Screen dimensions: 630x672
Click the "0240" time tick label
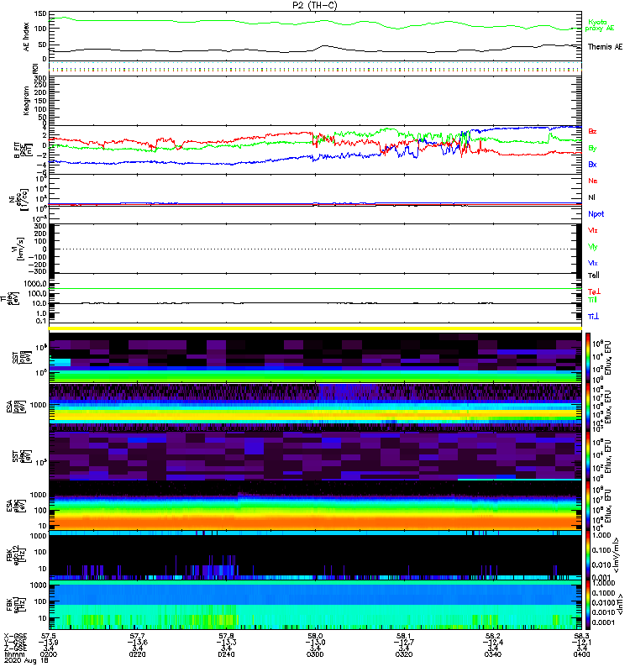click(226, 654)
